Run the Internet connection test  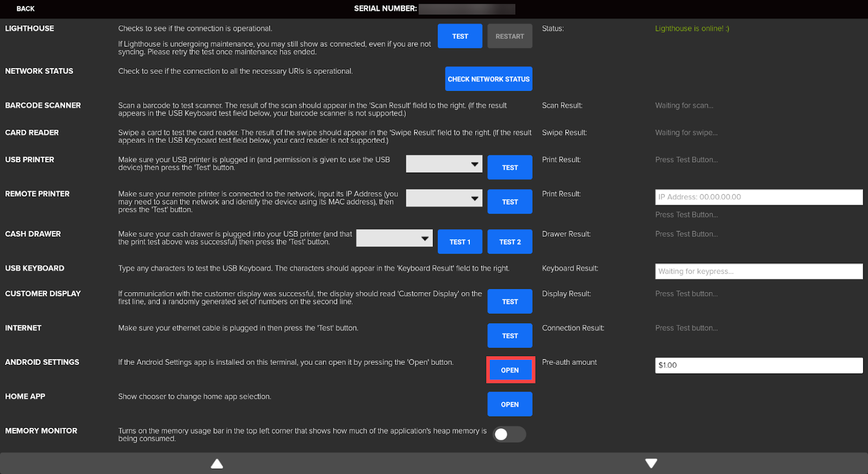click(509, 336)
